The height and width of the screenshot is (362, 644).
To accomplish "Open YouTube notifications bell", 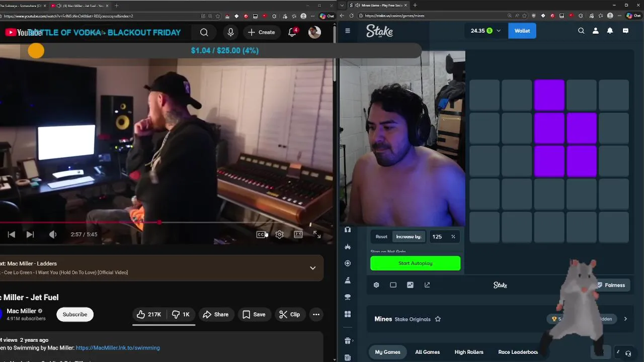I will pos(292,32).
